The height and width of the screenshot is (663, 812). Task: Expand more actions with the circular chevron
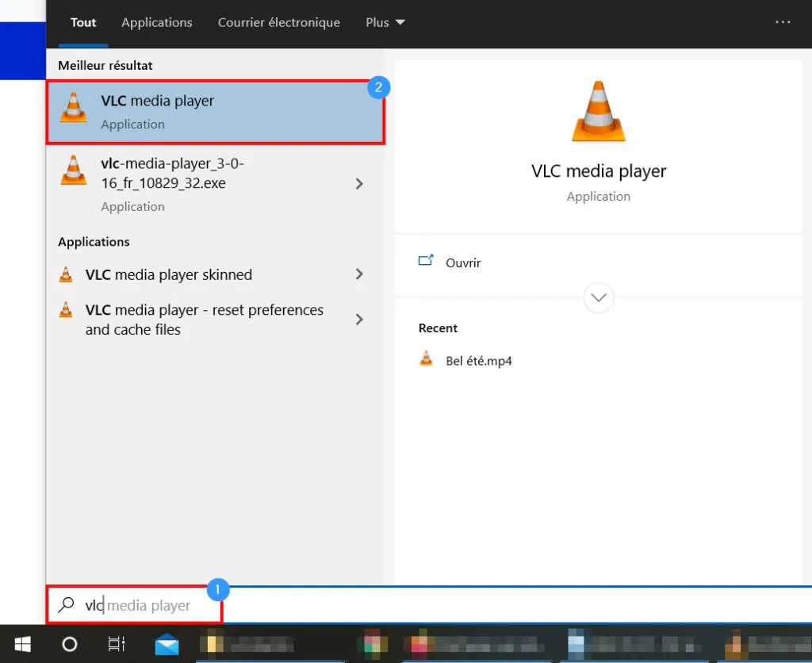point(598,297)
